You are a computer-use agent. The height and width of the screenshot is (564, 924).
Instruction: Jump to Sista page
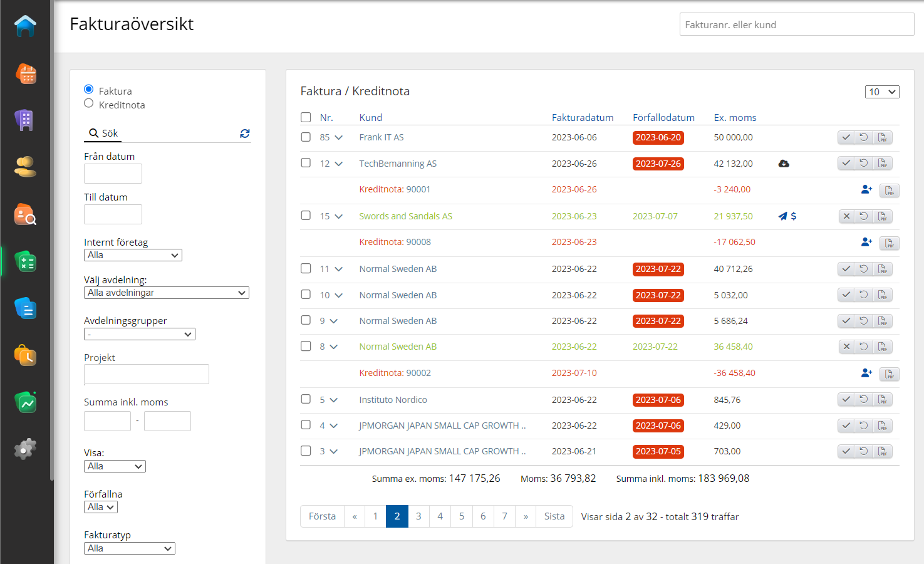pos(554,516)
